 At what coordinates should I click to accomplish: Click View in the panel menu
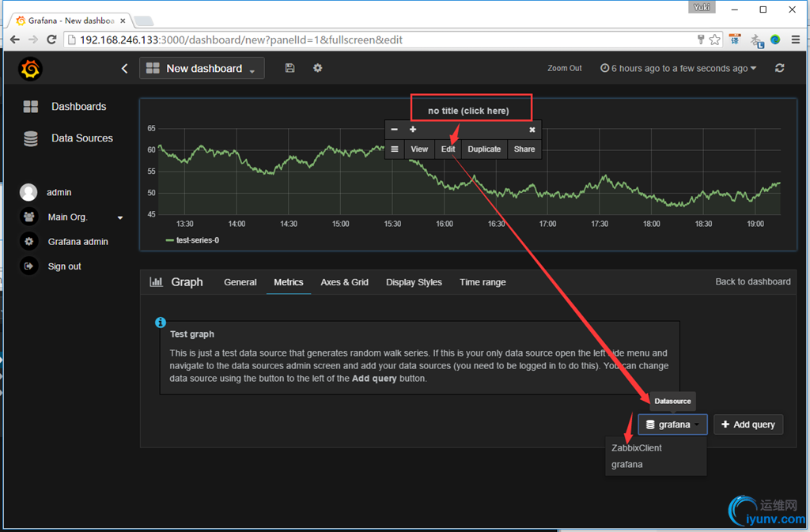click(419, 149)
